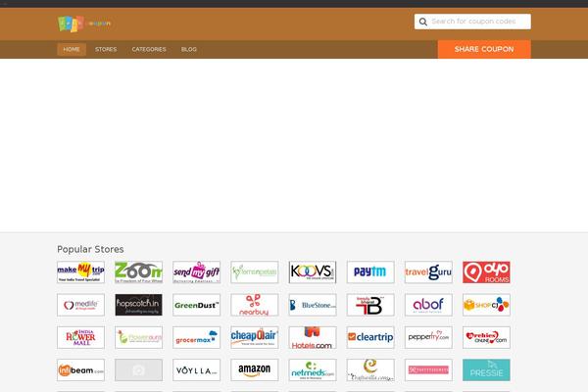The height and width of the screenshot is (392, 588).
Task: Open the Hotels.com store logo
Action: point(313,337)
